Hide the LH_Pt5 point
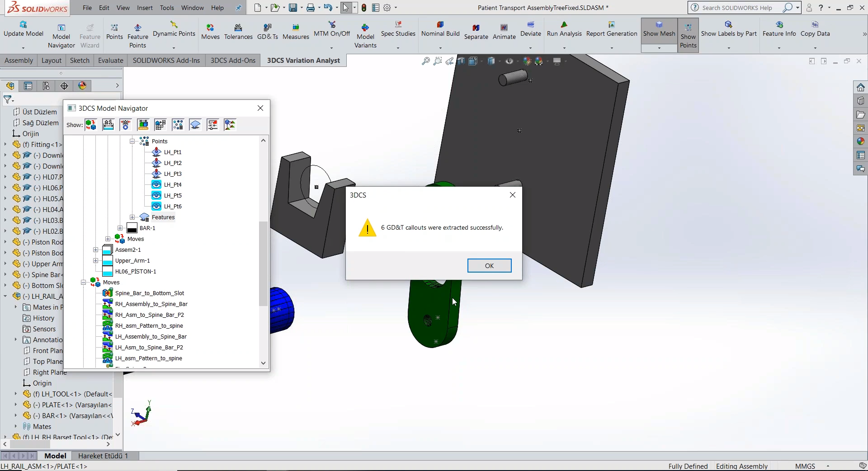Viewport: 868px width, 471px height. (x=157, y=195)
